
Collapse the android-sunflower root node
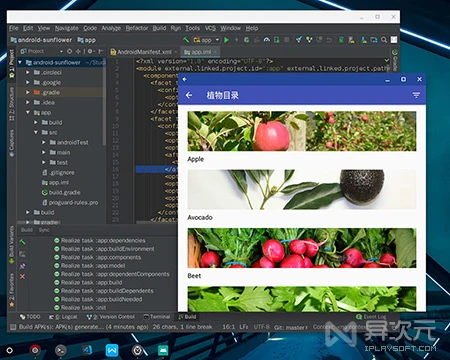click(x=20, y=62)
